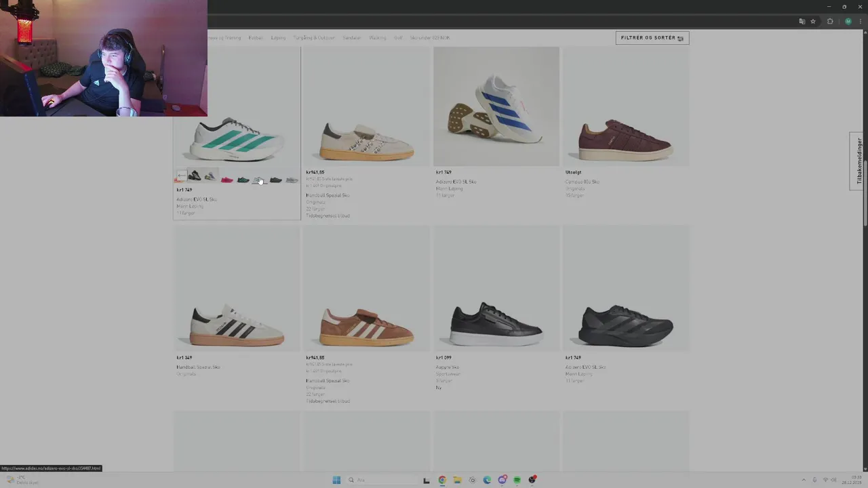Click the microphone icon in system tray
The width and height of the screenshot is (868, 488).
click(x=814, y=480)
